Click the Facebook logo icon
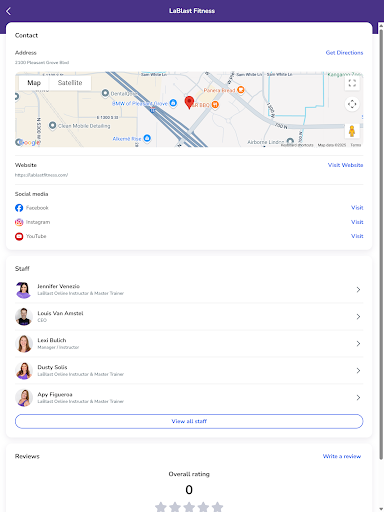Screen dimensions: 384x512 point(19,208)
